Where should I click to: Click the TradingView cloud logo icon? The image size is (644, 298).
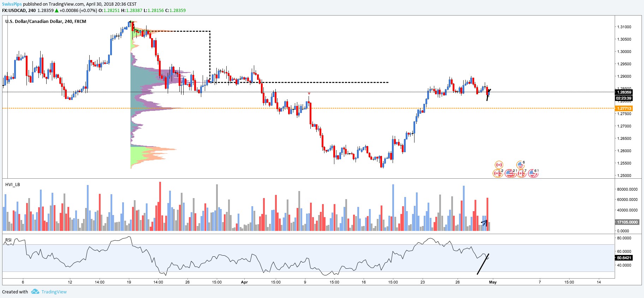[x=35, y=291]
